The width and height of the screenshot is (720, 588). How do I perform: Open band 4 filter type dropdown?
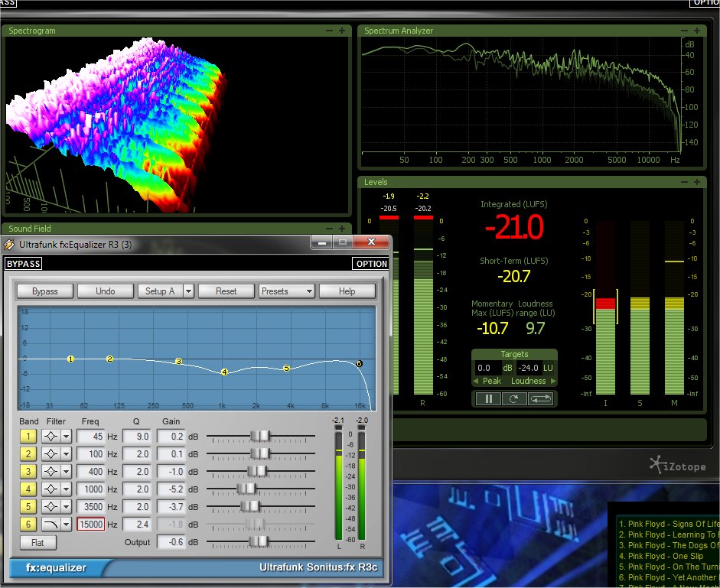tap(67, 489)
